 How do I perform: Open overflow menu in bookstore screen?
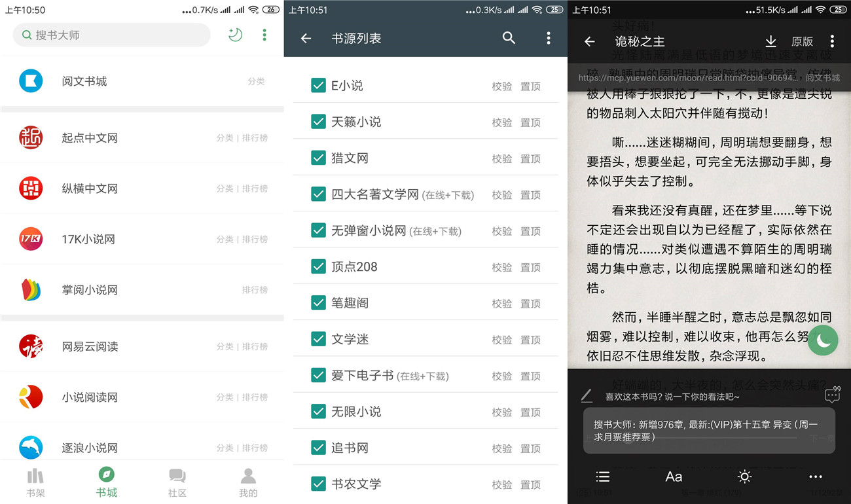264,35
